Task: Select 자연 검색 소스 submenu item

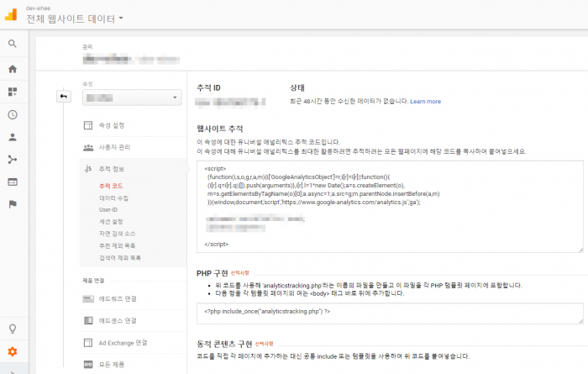Action: (x=117, y=234)
